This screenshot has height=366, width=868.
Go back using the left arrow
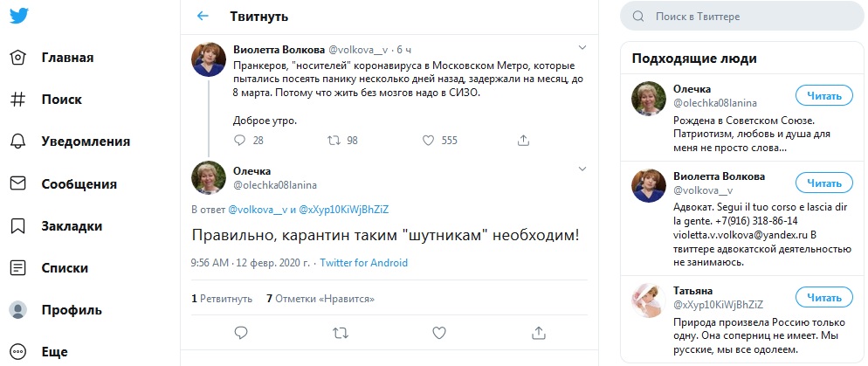[203, 16]
